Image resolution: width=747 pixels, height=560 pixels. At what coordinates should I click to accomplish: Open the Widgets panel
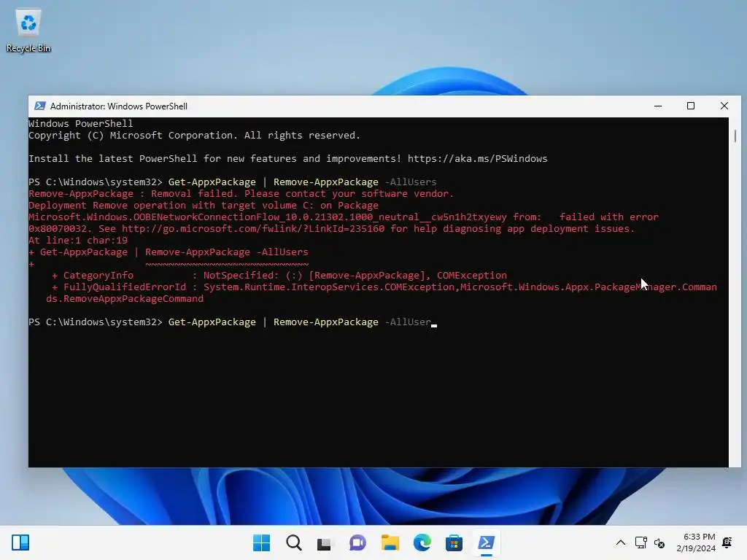20,542
